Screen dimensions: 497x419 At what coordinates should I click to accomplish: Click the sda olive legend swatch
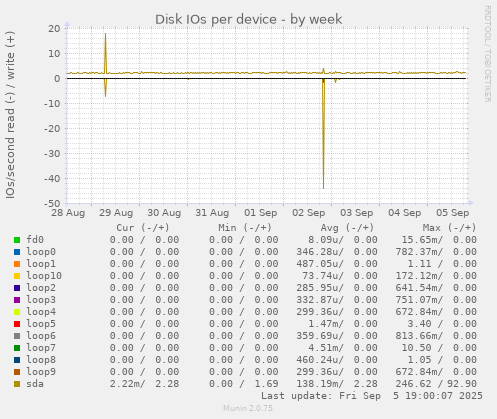[17, 384]
